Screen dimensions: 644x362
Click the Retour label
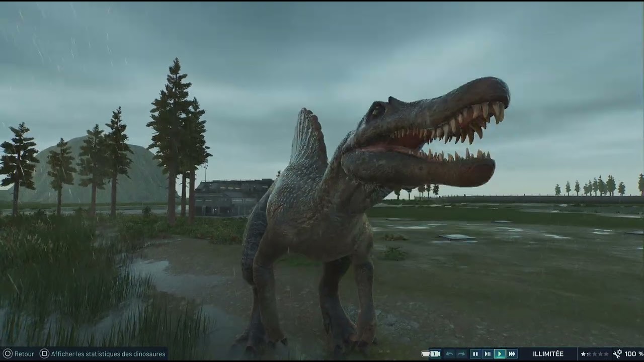point(24,354)
